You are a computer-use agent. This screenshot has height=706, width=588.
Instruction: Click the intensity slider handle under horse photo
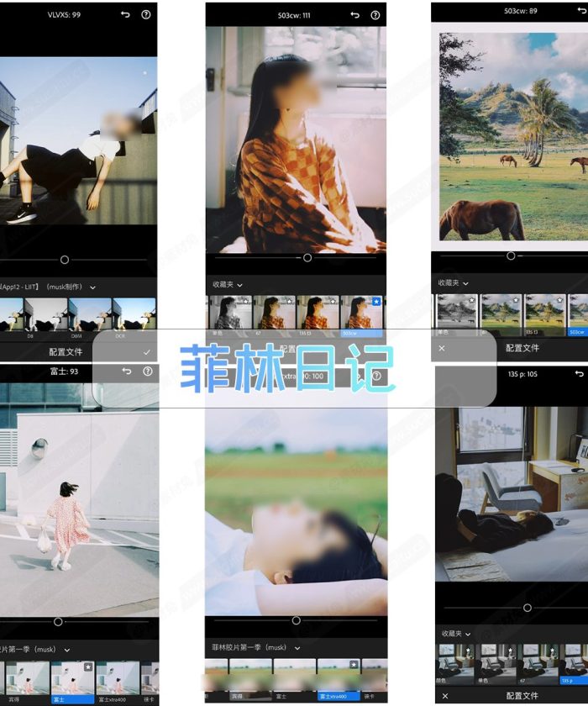click(x=511, y=256)
